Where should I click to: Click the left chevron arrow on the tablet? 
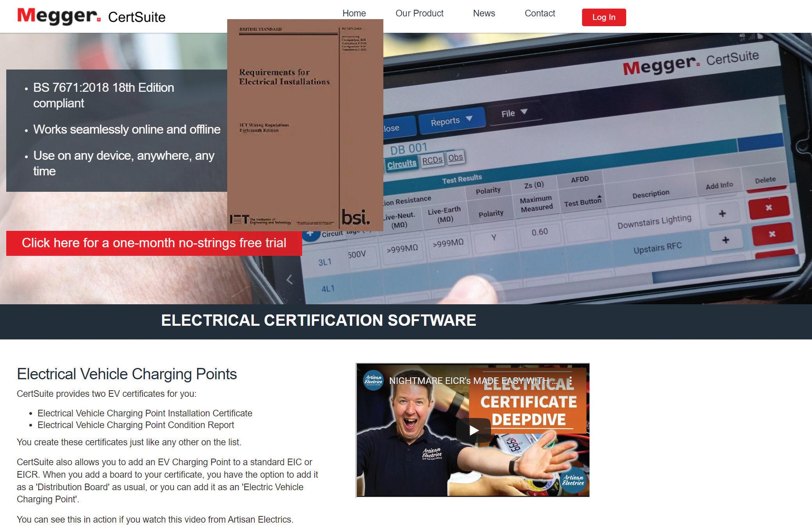[x=290, y=279]
